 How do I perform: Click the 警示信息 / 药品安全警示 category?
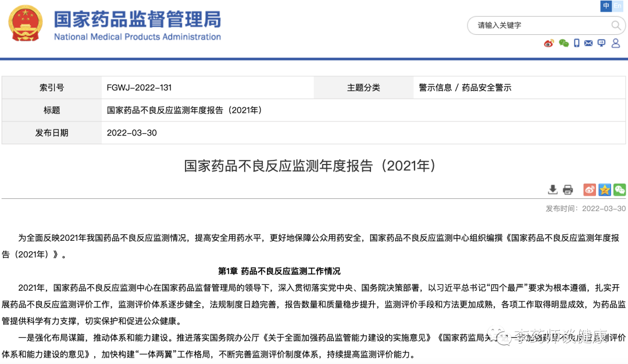(x=465, y=88)
